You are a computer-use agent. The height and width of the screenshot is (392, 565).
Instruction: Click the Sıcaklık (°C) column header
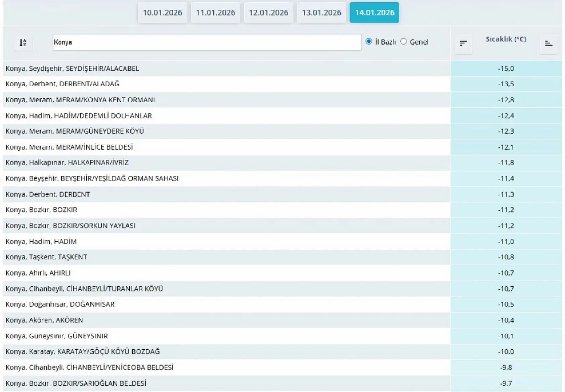pyautogui.click(x=506, y=39)
